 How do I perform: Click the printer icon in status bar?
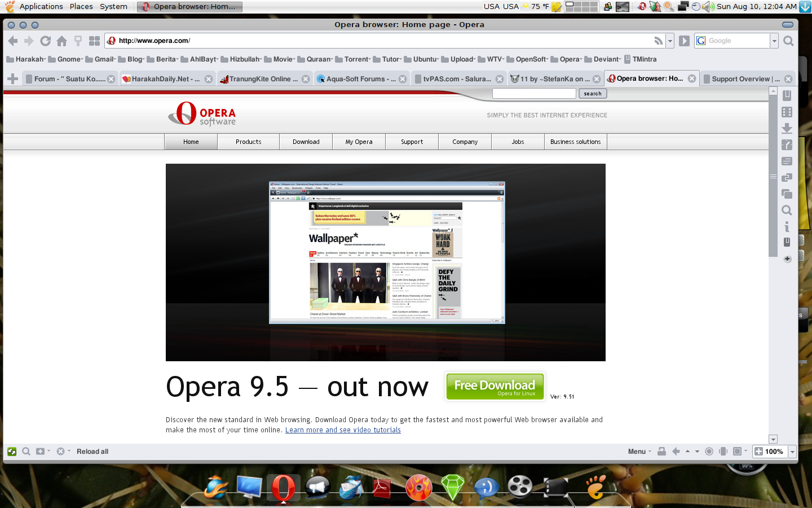pos(662,452)
